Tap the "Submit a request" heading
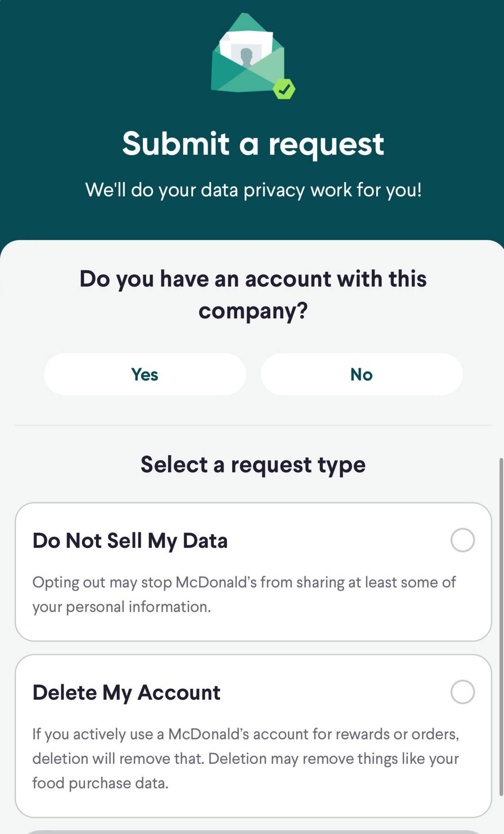Screen dimensions: 504x834 (253, 144)
